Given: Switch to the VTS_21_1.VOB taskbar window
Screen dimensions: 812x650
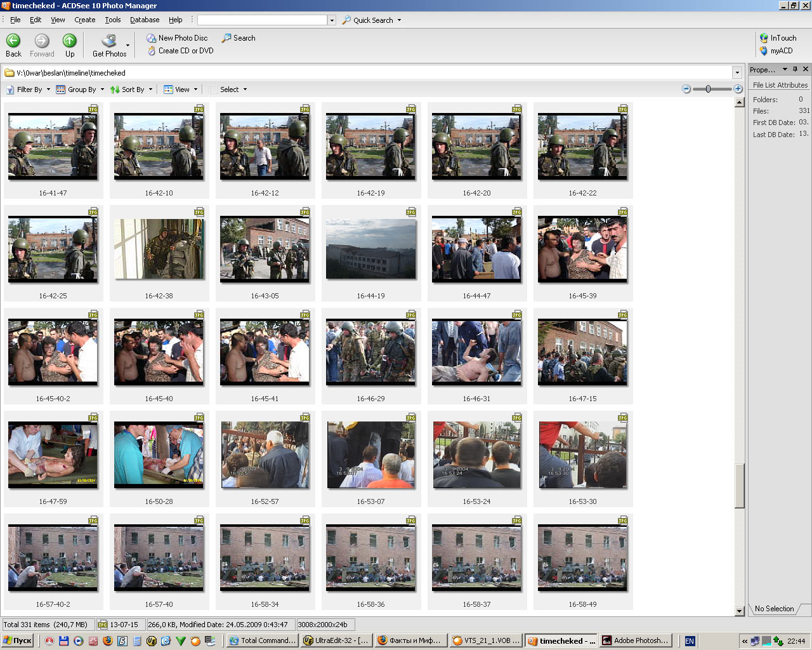Looking at the screenshot, I should pyautogui.click(x=486, y=640).
